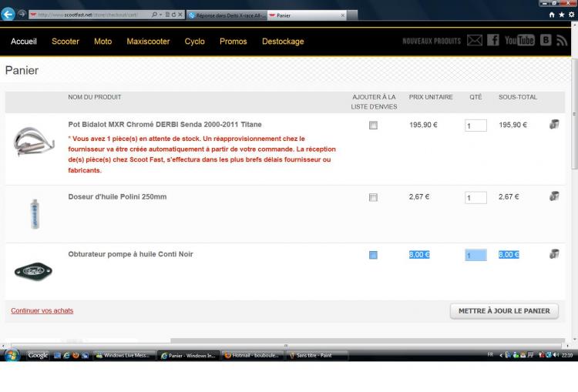
Task: Click the quantity field for Obturateur pompe
Action: click(476, 255)
